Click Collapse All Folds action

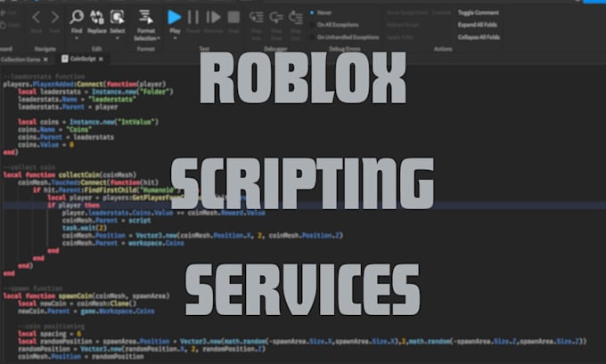[479, 37]
